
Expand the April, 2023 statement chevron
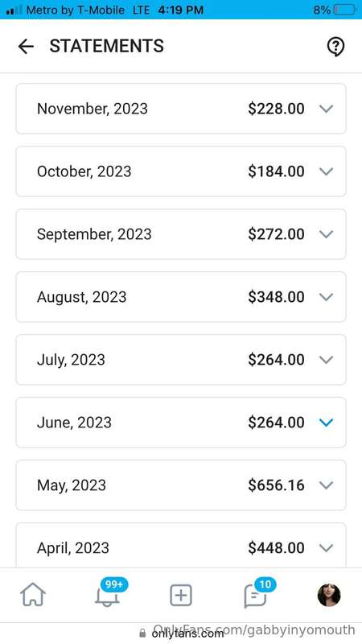tap(327, 548)
